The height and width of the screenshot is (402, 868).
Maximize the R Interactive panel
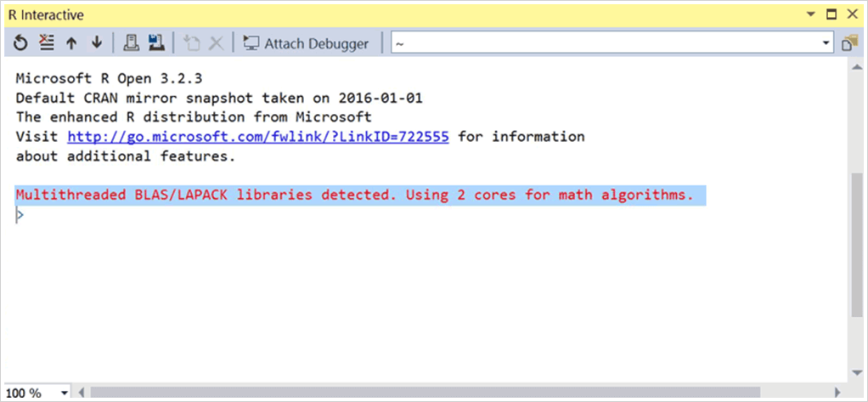pos(831,14)
